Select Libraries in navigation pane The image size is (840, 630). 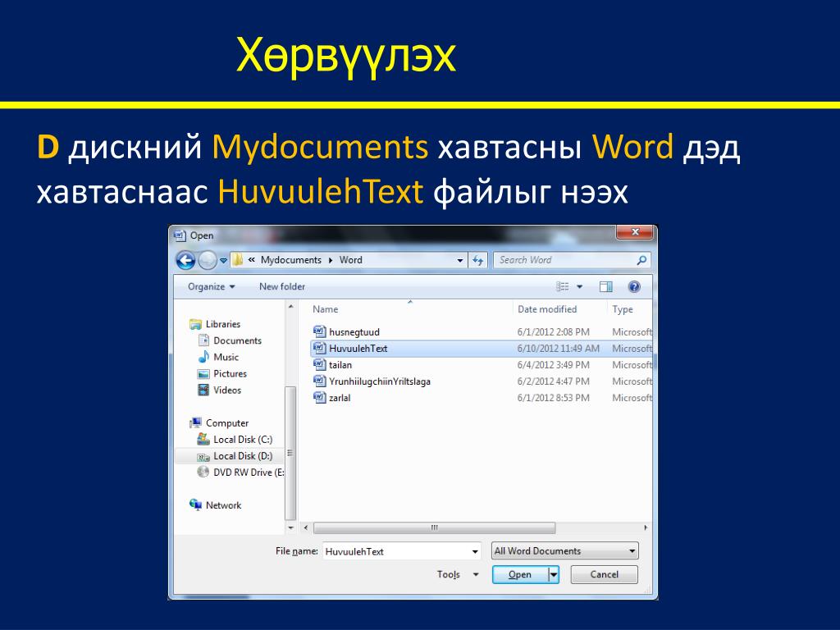[223, 324]
